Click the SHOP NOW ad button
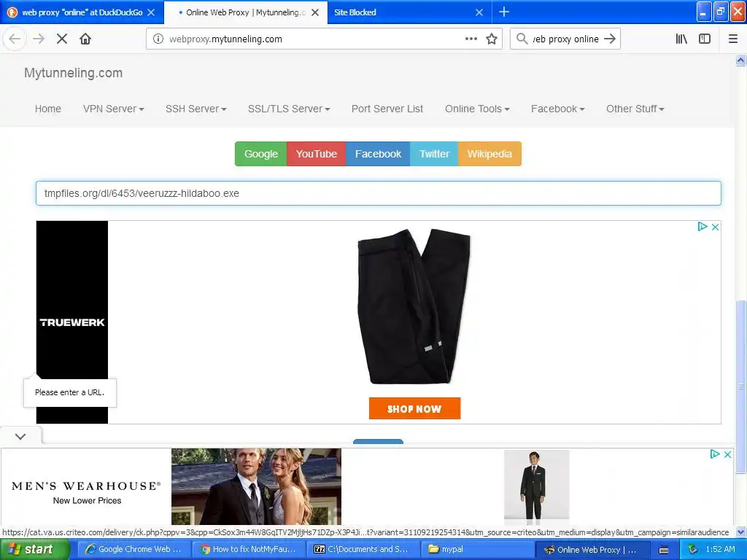The image size is (747, 560). [414, 408]
